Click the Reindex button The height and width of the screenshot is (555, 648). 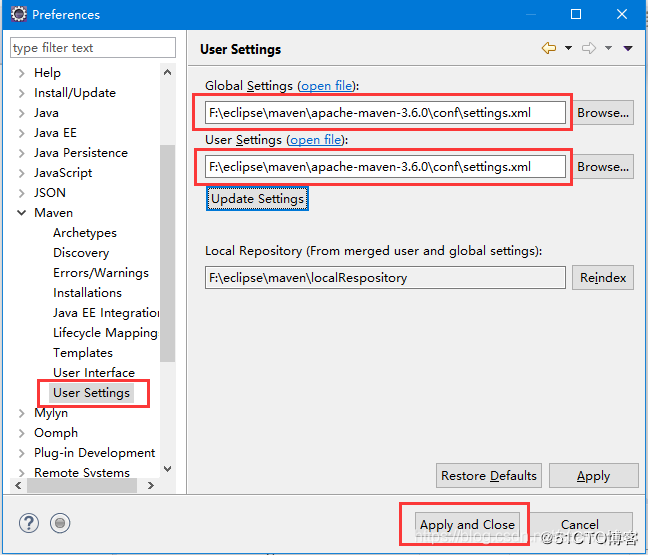(603, 278)
